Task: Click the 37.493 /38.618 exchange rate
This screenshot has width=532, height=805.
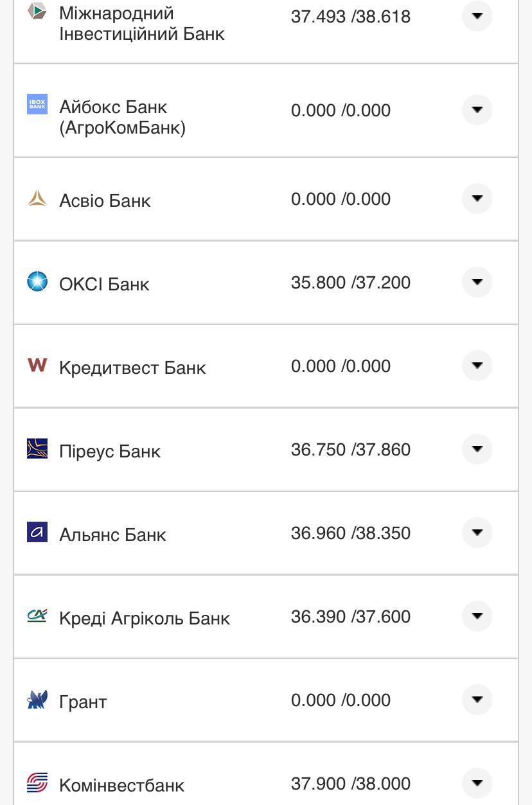Action: point(350,17)
